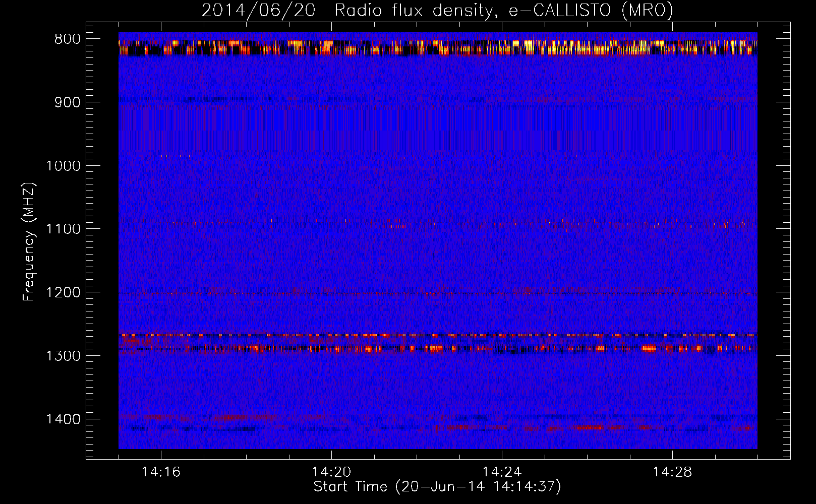Click the 14:28 time tick label
The width and height of the screenshot is (816, 504).
tap(672, 472)
